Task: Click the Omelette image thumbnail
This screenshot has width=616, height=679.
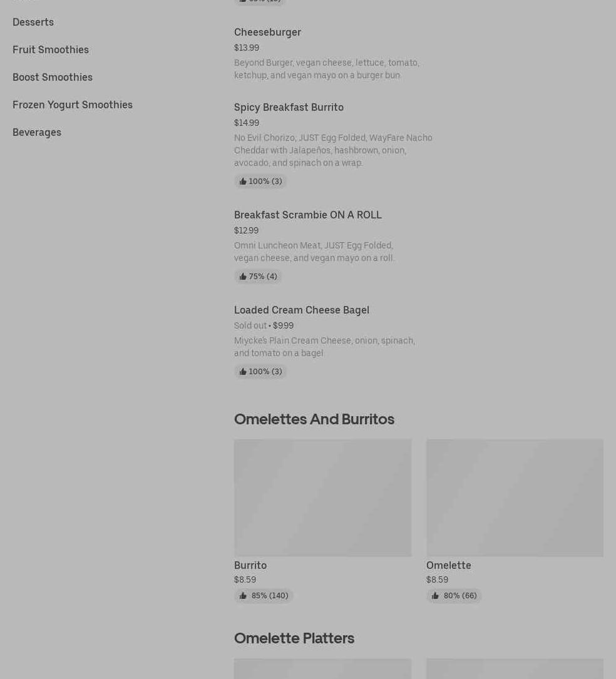Action: (515, 498)
